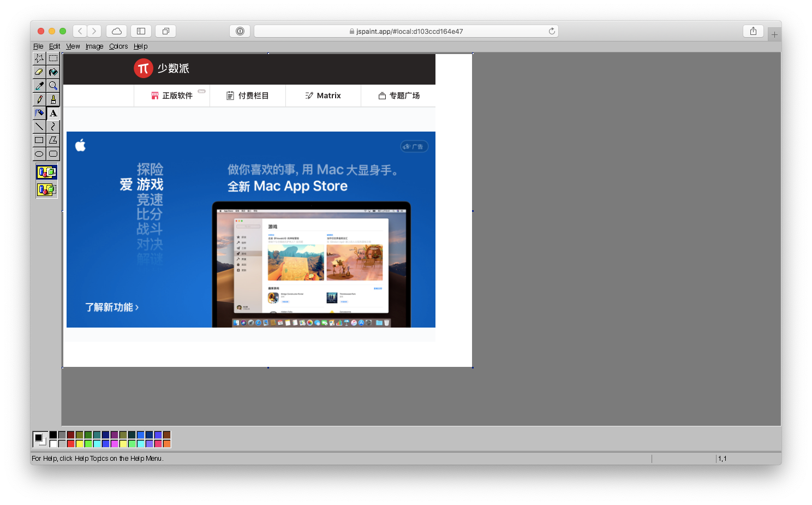Viewport: 812px width, 505px height.
Task: Enable the transparent selection option
Action: pyautogui.click(x=46, y=189)
